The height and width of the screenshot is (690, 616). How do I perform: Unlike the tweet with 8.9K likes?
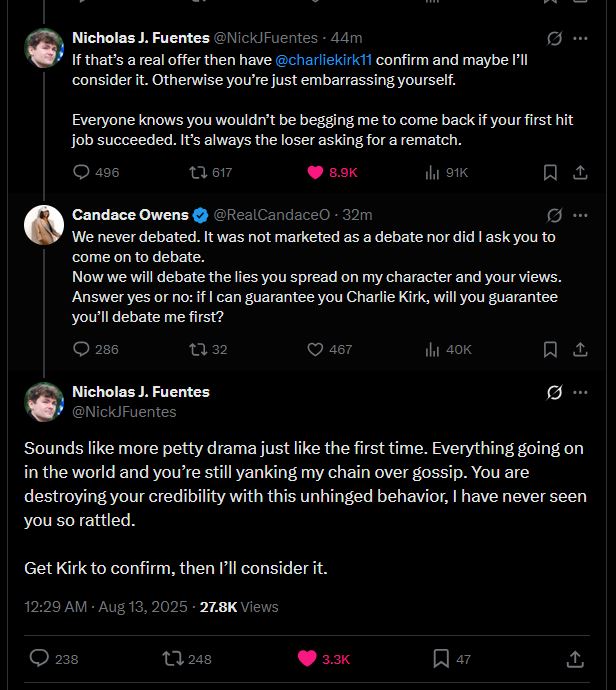point(316,172)
